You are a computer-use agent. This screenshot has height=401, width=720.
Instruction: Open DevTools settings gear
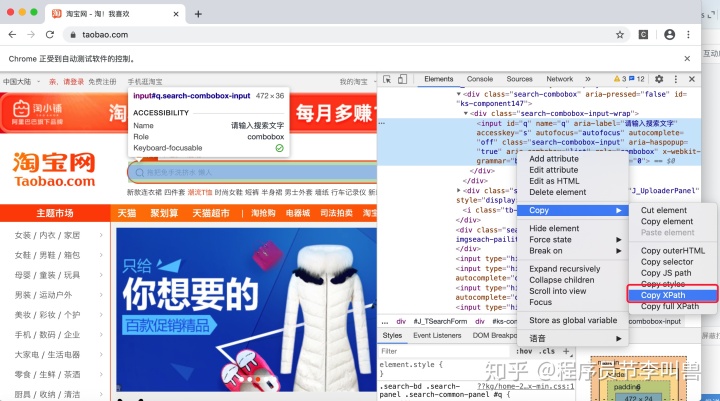659,79
